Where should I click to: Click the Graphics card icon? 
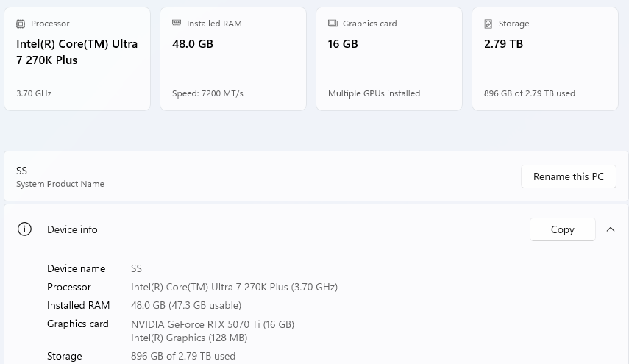coord(333,24)
